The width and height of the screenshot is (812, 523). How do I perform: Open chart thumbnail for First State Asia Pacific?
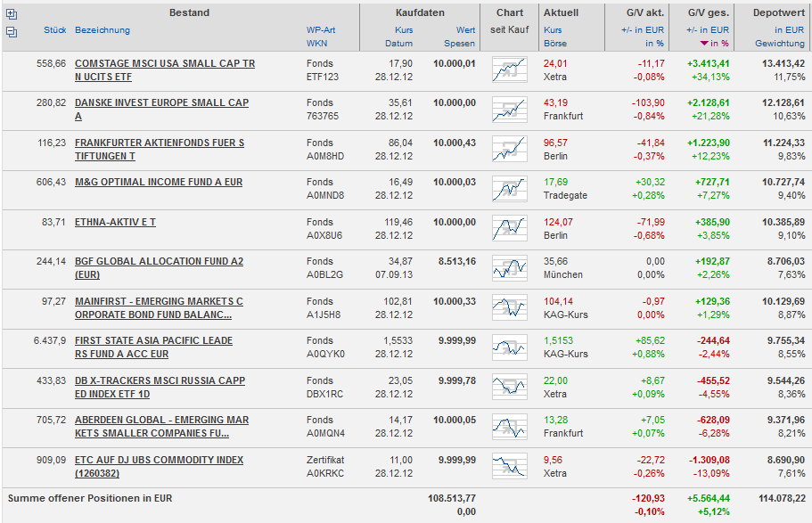510,347
